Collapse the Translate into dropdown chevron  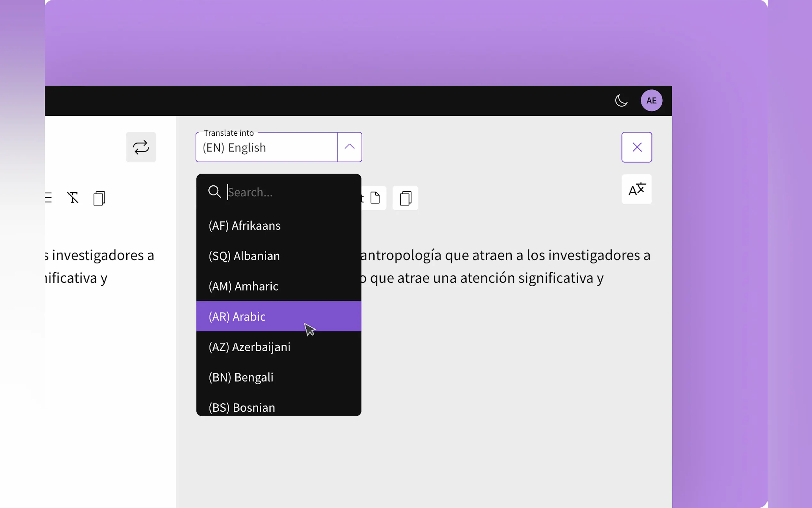coord(349,147)
